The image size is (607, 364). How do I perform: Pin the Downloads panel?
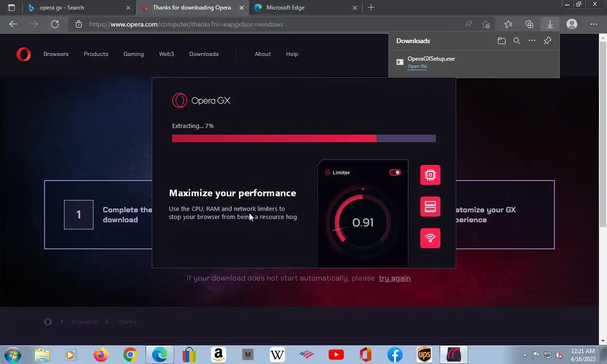[547, 41]
